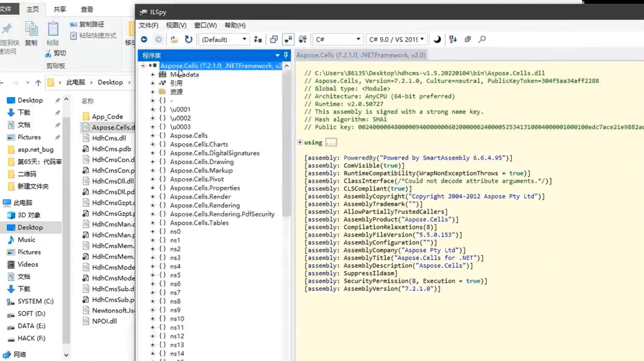Open SOFT (D:) drive in navigation pane
The width and height of the screenshot is (644, 361).
(x=31, y=314)
